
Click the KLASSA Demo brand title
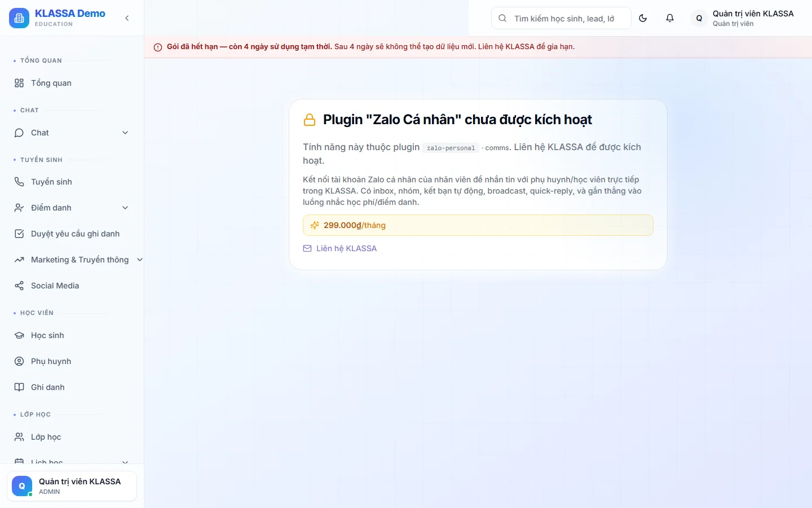[x=70, y=14]
